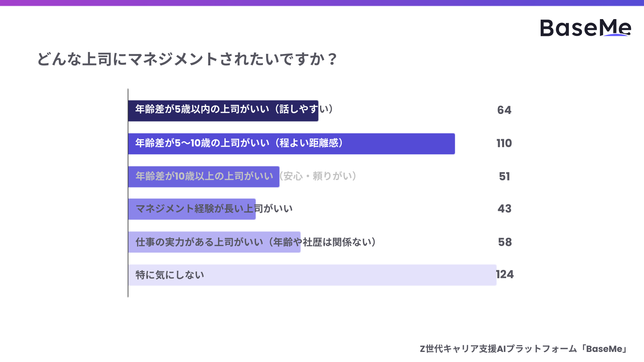Select the 年齢差が10歳以上 bar
This screenshot has height=362, width=644.
pos(204,177)
